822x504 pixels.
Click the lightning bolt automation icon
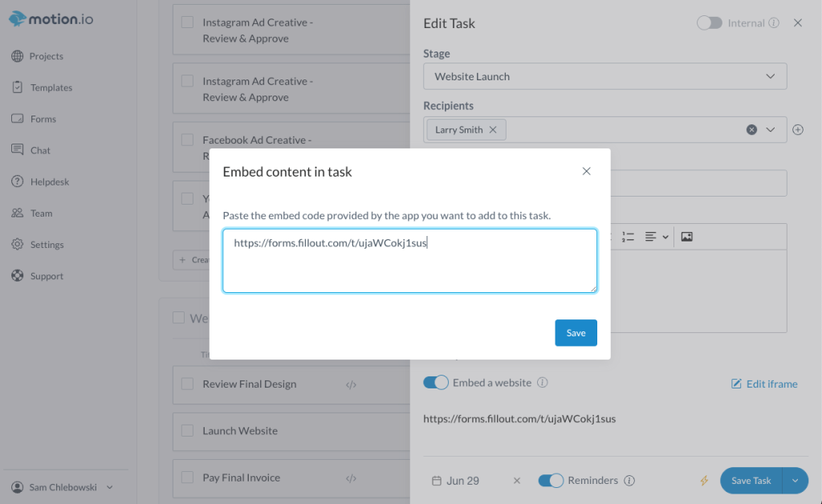click(704, 481)
